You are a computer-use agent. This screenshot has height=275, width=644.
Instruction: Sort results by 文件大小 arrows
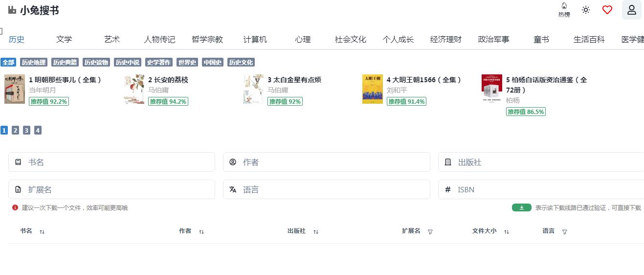tap(507, 231)
